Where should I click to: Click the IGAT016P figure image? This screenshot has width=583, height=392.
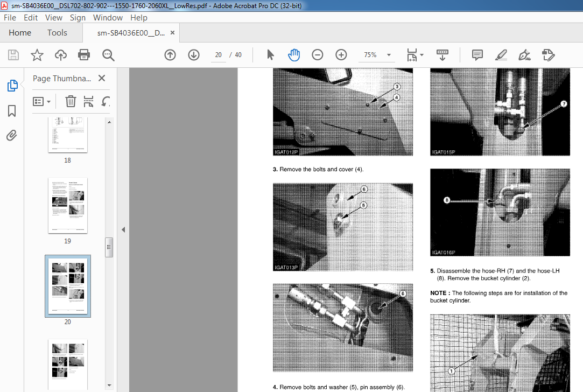pyautogui.click(x=500, y=212)
